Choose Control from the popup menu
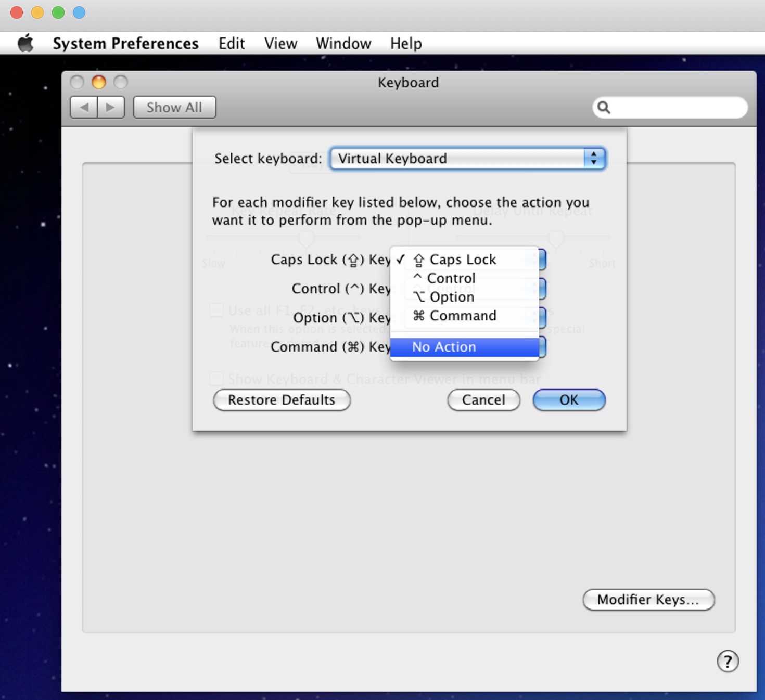Viewport: 765px width, 700px height. [x=464, y=278]
